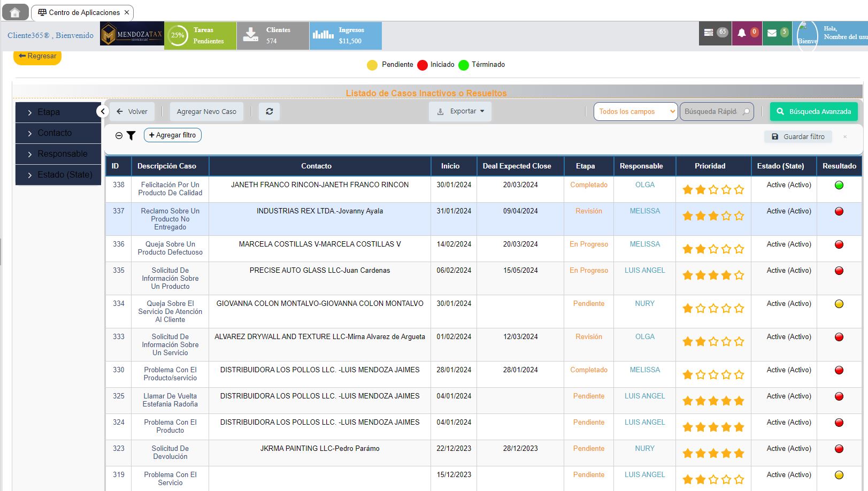Refresh the case list
The image size is (868, 491).
click(270, 112)
